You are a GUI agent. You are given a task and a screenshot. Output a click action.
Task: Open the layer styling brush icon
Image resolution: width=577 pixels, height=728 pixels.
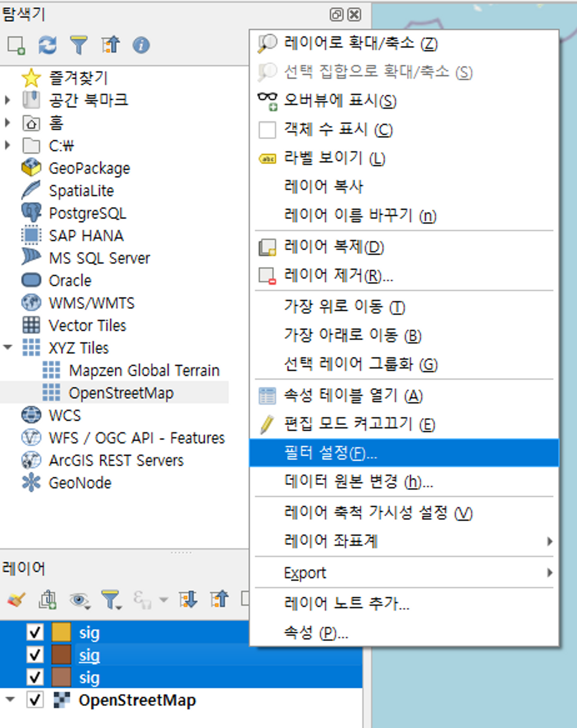pos(16,599)
